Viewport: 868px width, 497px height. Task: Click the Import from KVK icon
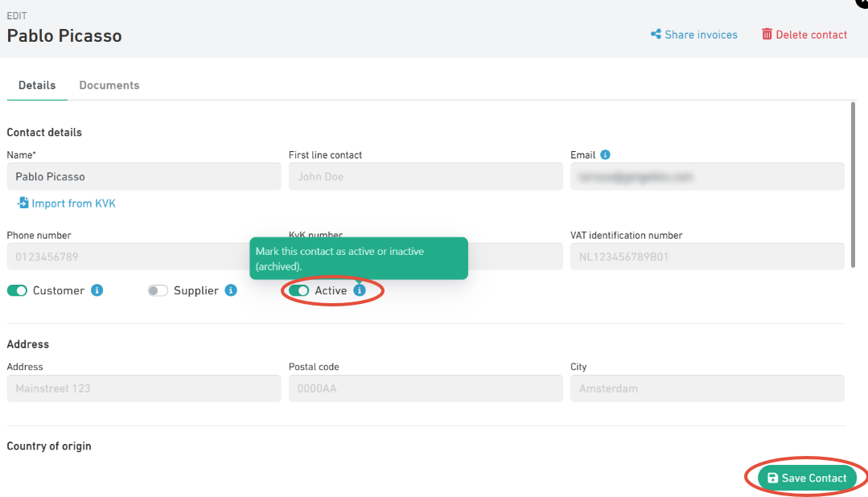tap(23, 203)
